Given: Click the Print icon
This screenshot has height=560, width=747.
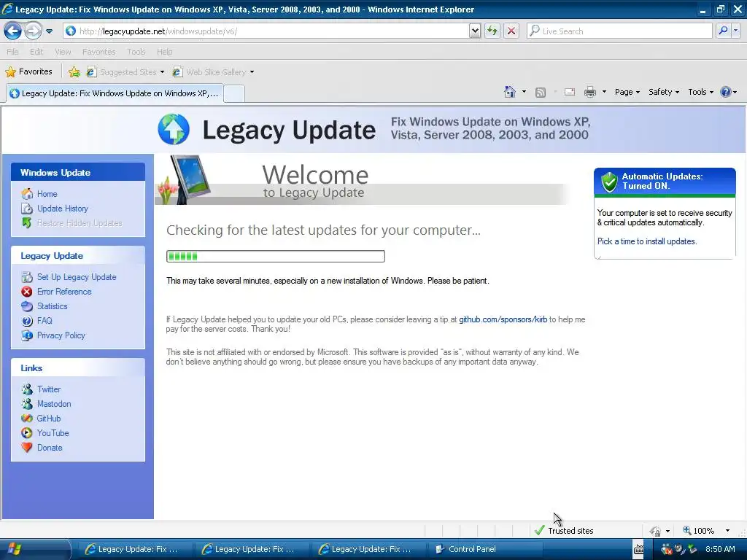Looking at the screenshot, I should (589, 92).
